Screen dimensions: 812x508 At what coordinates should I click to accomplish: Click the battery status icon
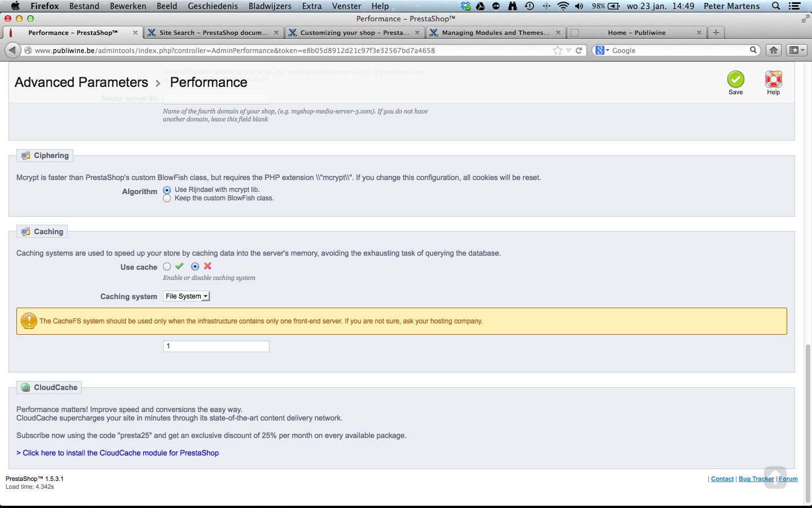(x=614, y=6)
